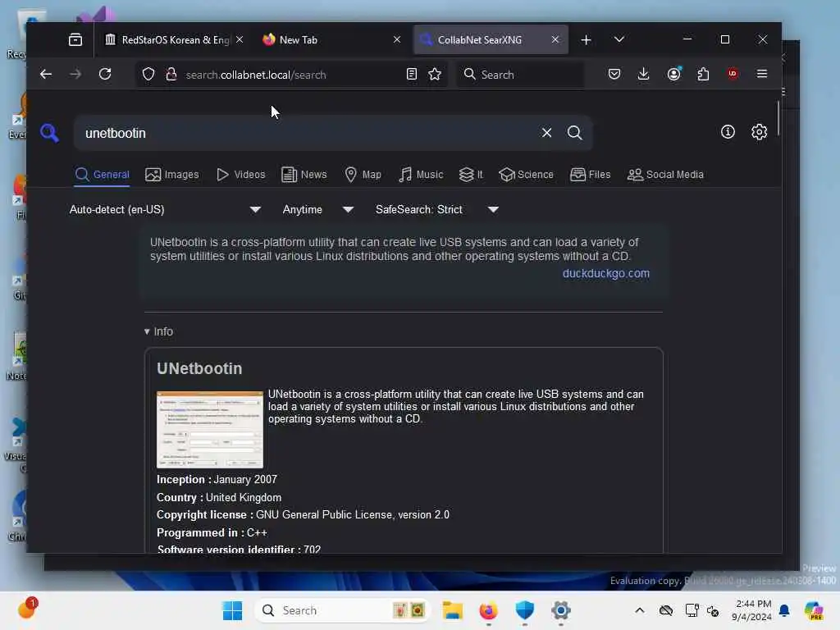The image size is (840, 630).
Task: Switch to RedStarOS Korean & Eng tab
Action: (166, 39)
